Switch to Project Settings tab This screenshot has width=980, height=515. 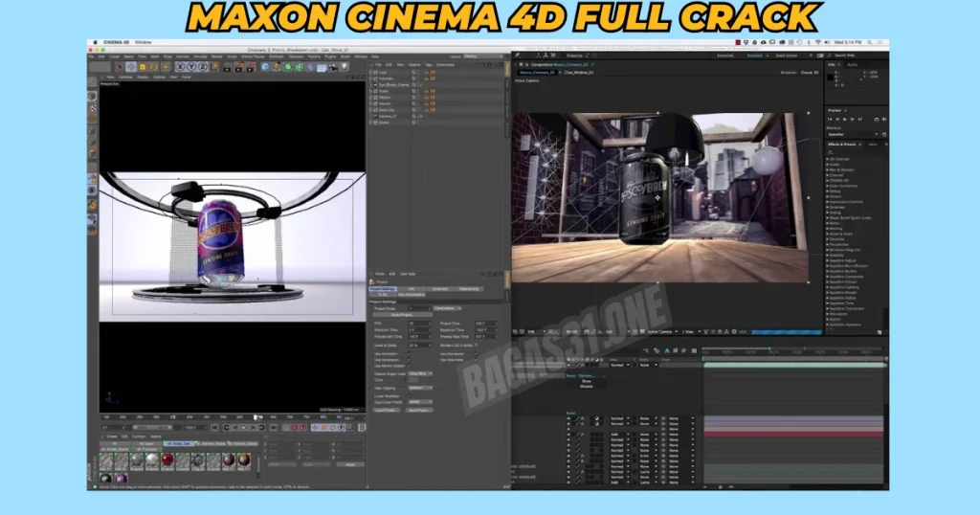tap(383, 289)
